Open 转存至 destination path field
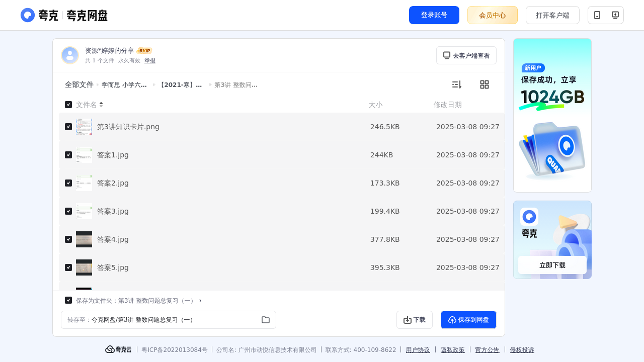 coord(169,320)
